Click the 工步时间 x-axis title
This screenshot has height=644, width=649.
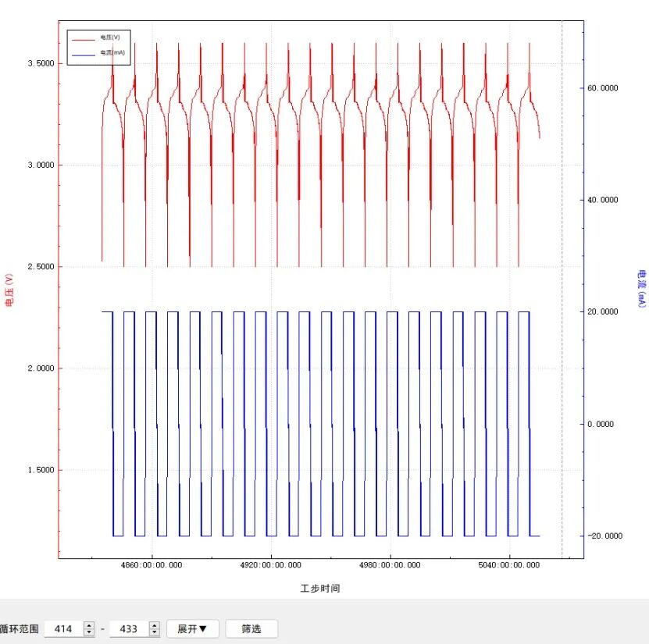(320, 589)
